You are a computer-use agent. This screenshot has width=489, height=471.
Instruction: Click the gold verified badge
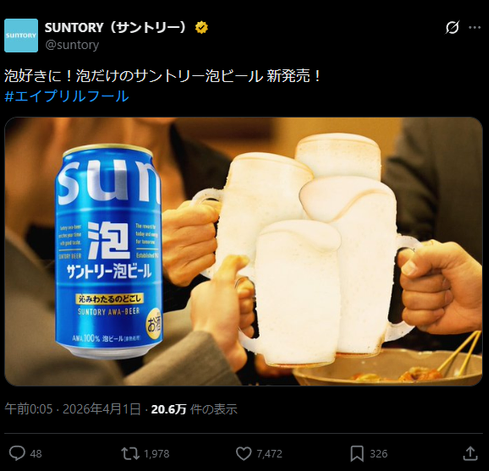(x=202, y=27)
